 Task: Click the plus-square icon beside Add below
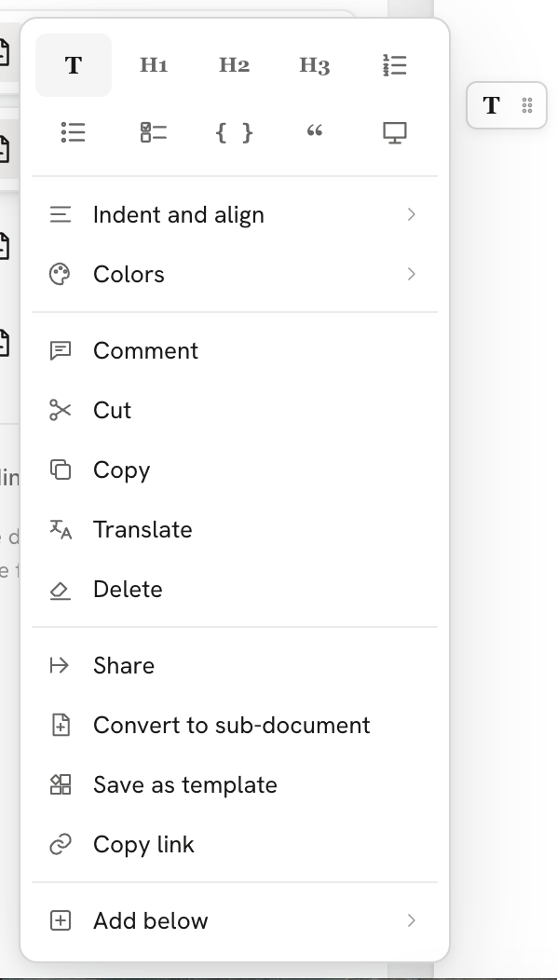pyautogui.click(x=60, y=920)
